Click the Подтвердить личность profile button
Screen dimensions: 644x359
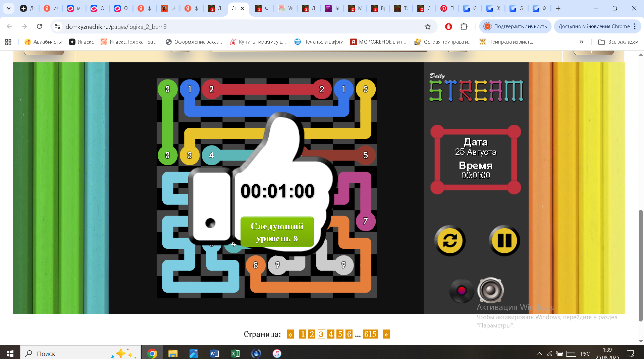coord(516,26)
